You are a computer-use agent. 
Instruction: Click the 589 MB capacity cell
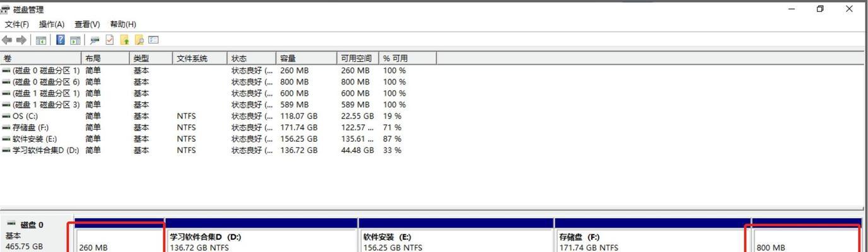coord(295,105)
